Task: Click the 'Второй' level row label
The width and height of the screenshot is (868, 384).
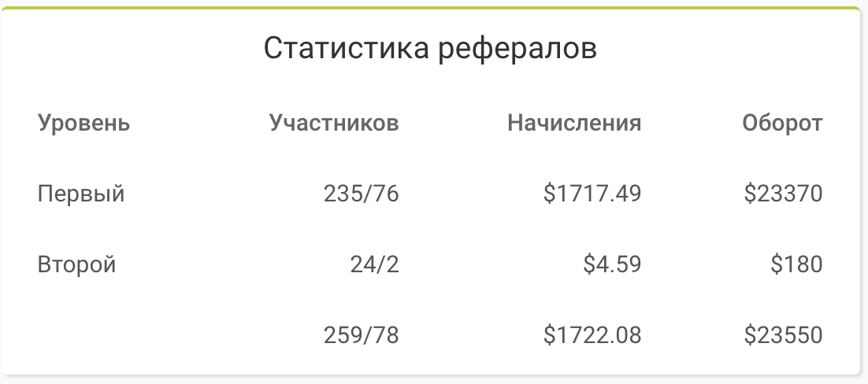Action: click(x=76, y=264)
